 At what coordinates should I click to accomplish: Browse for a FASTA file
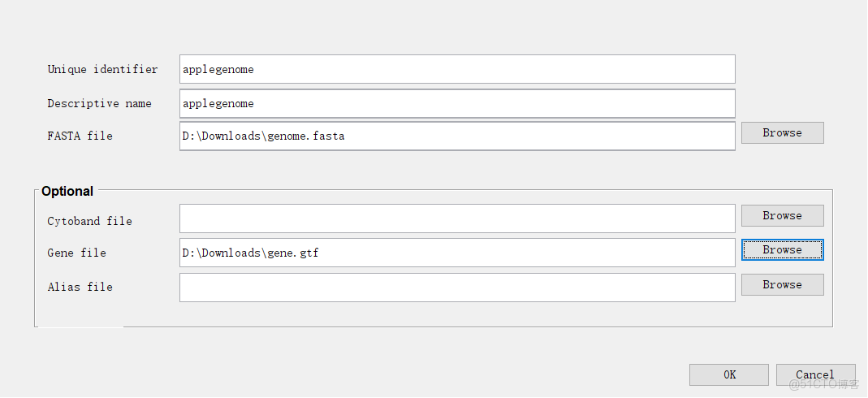[782, 132]
